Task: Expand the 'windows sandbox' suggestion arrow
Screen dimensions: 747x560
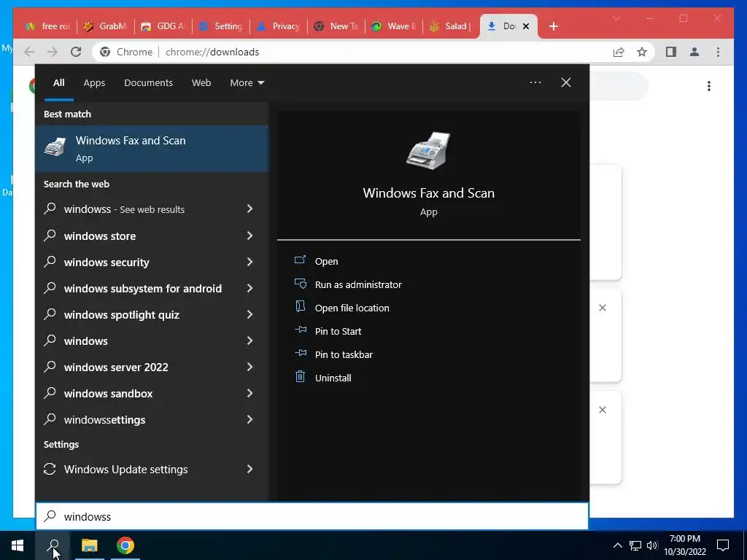Action: pyautogui.click(x=249, y=393)
